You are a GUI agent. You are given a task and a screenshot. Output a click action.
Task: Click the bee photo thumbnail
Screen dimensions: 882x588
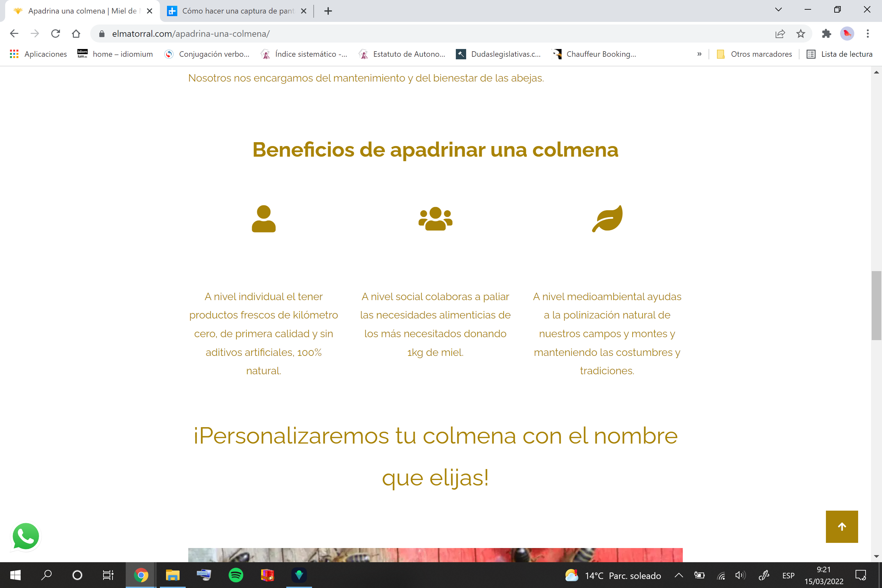click(436, 555)
